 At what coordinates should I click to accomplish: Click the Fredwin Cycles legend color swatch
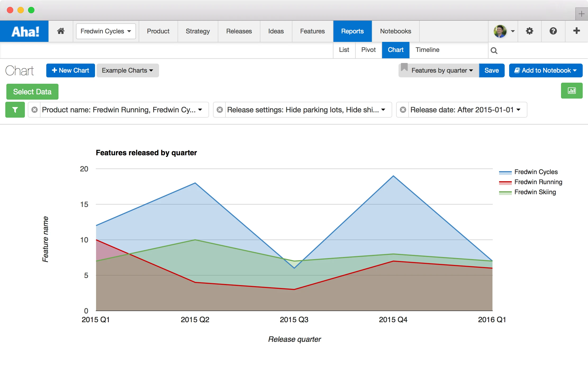[x=505, y=172]
